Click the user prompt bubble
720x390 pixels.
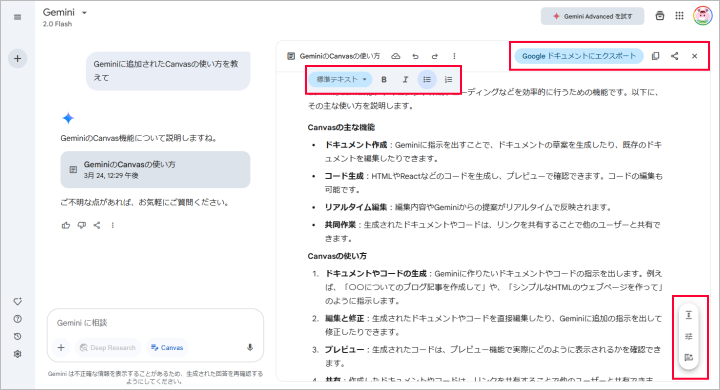168,71
